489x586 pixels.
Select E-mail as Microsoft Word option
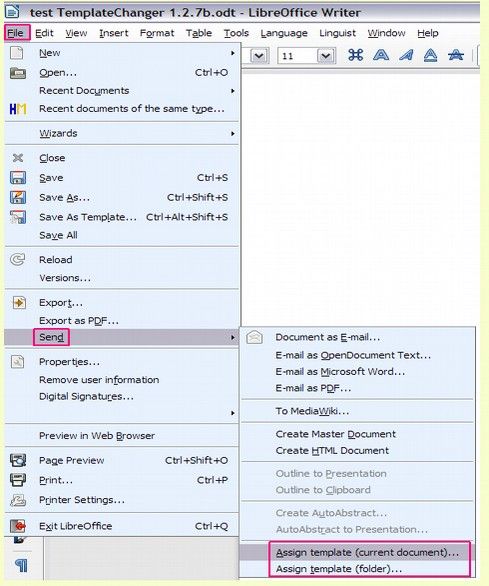click(340, 371)
